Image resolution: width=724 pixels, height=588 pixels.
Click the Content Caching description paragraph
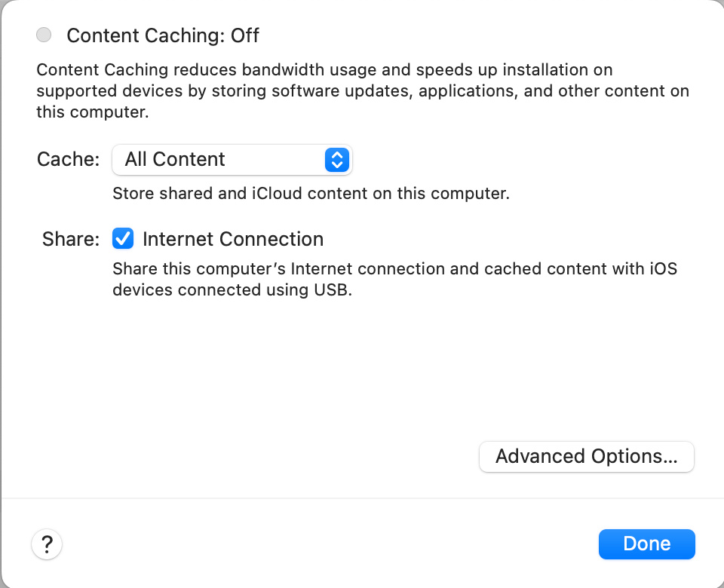click(x=363, y=91)
